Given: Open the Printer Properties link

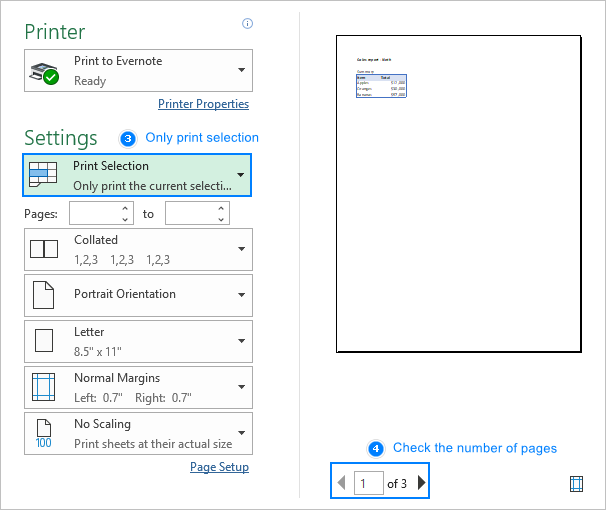Looking at the screenshot, I should pos(203,104).
